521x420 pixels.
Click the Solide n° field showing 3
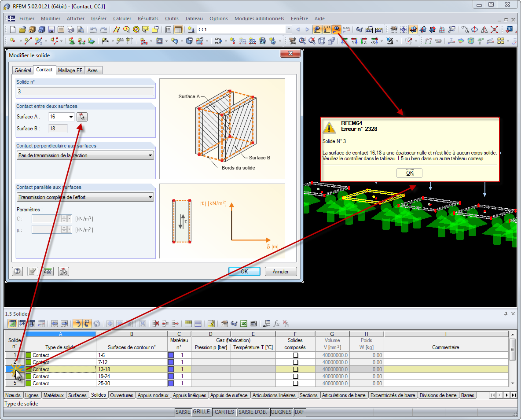(85, 92)
